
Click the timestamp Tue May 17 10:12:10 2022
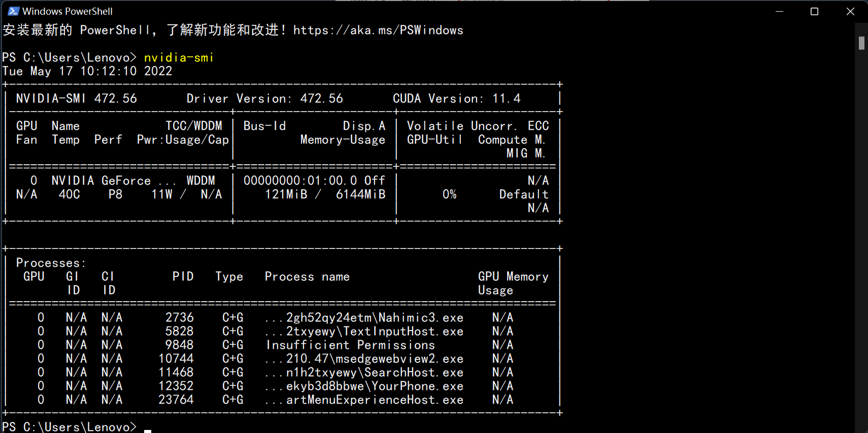point(87,71)
